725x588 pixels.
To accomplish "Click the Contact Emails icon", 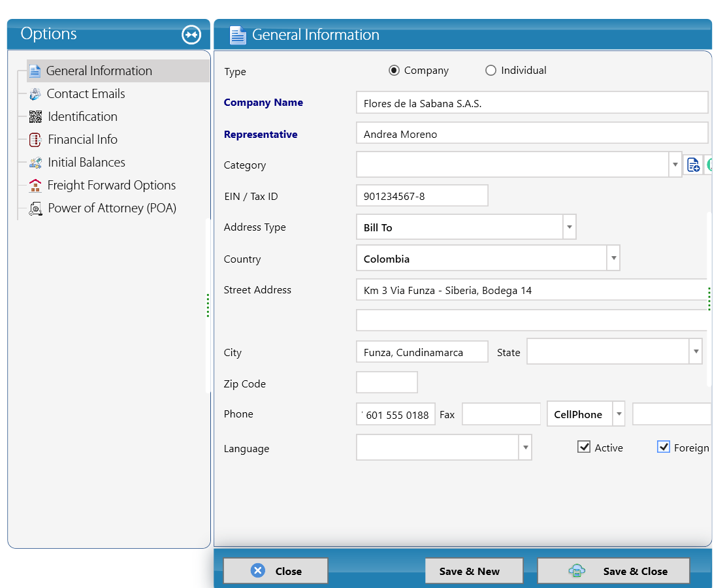I will (35, 94).
